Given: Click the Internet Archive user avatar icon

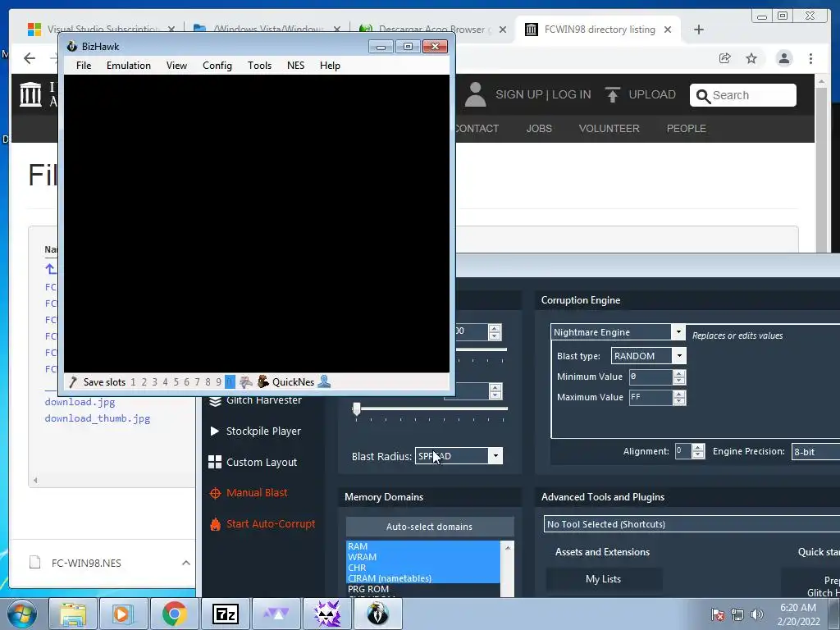Looking at the screenshot, I should point(475,95).
